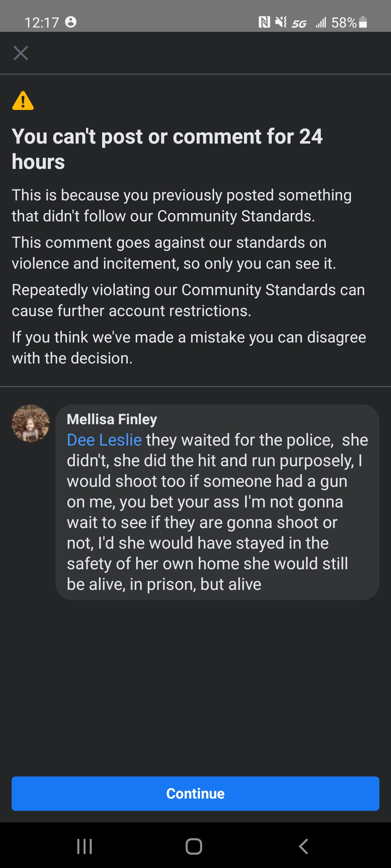The image size is (391, 868).
Task: Tap the signal strength bars icon
Action: 321,23
